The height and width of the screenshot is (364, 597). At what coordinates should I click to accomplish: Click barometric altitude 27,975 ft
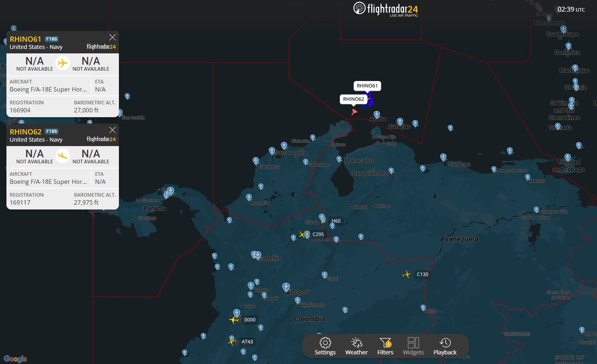tap(87, 203)
